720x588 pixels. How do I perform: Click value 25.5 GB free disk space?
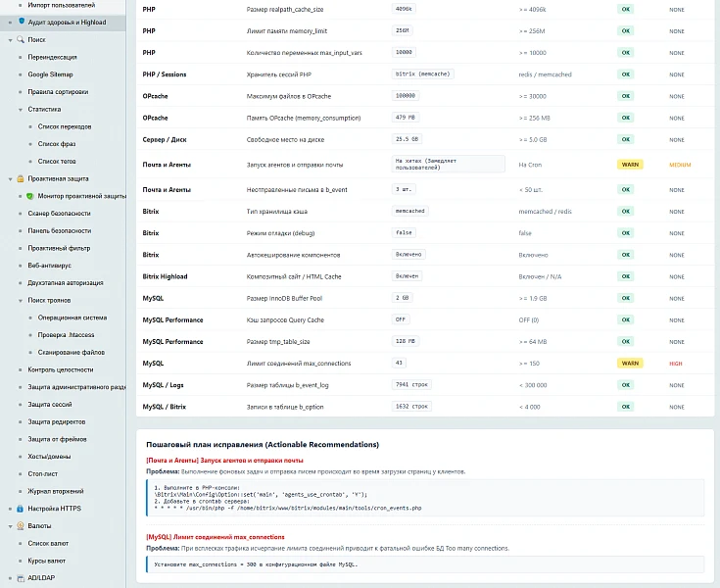click(x=407, y=139)
